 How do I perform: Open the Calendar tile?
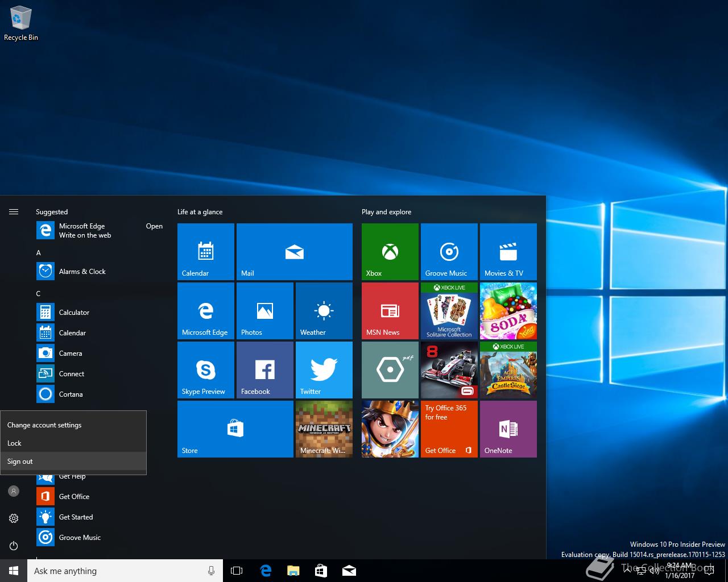pos(206,251)
